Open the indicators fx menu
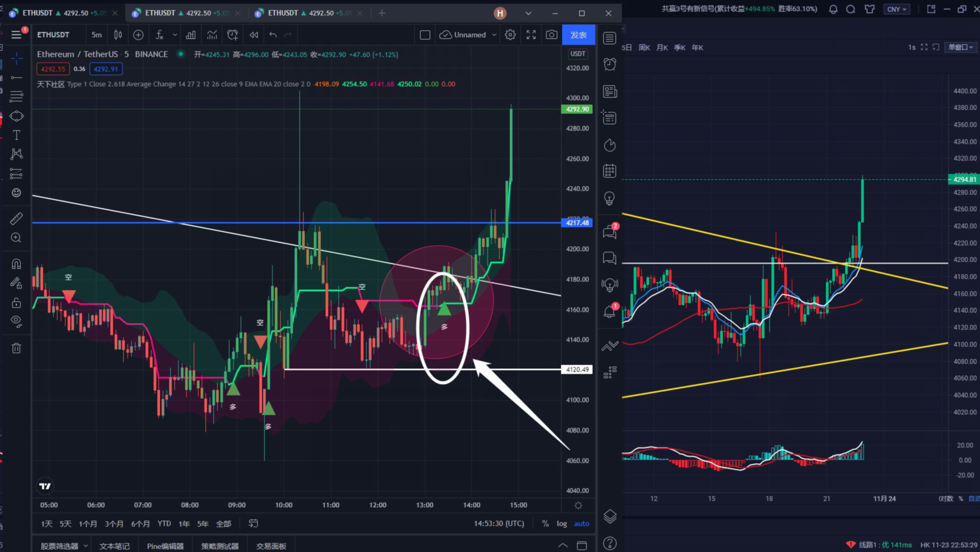 pos(160,35)
